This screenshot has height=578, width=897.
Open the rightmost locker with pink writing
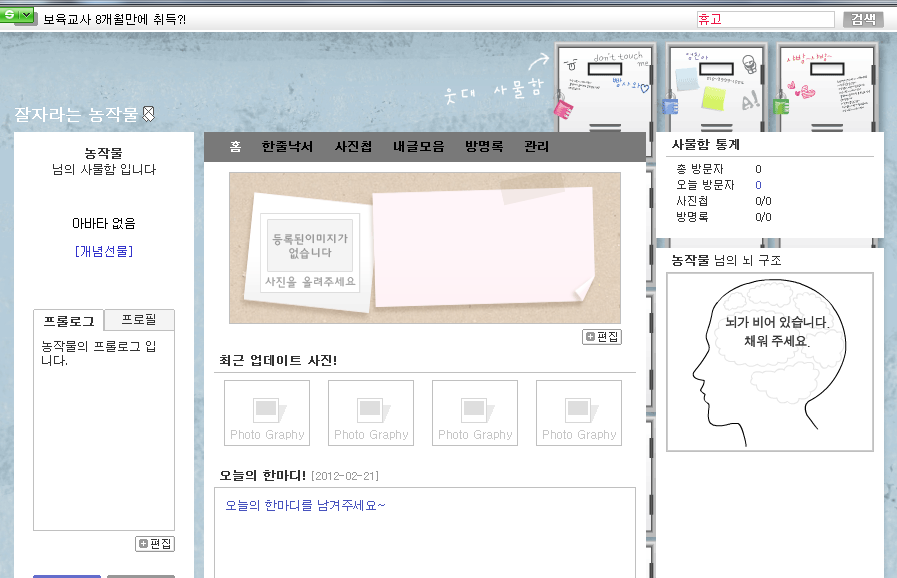click(x=828, y=88)
